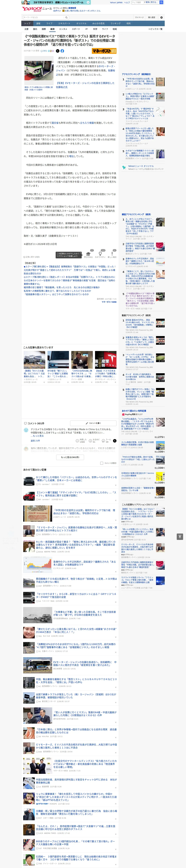Screen dimensions: 186x868
Task: Open the settings gear icon
Action: 161,18
